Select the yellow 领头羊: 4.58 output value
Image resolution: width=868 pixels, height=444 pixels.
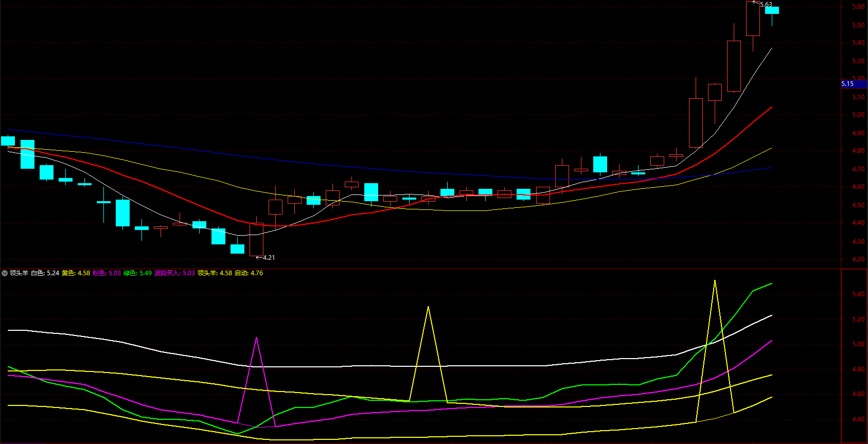tap(215, 273)
